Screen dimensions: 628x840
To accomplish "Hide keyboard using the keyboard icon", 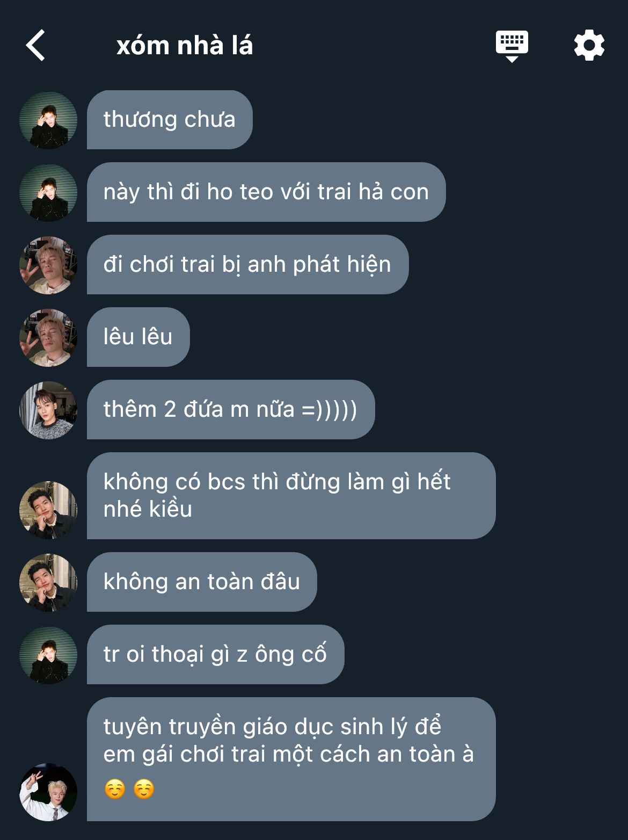I will click(x=512, y=46).
